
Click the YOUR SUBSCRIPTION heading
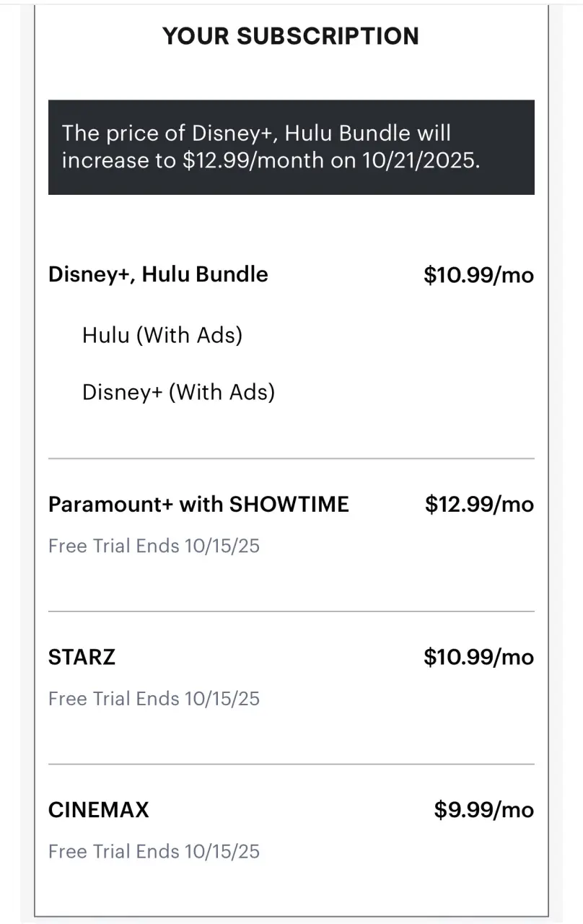(x=291, y=35)
